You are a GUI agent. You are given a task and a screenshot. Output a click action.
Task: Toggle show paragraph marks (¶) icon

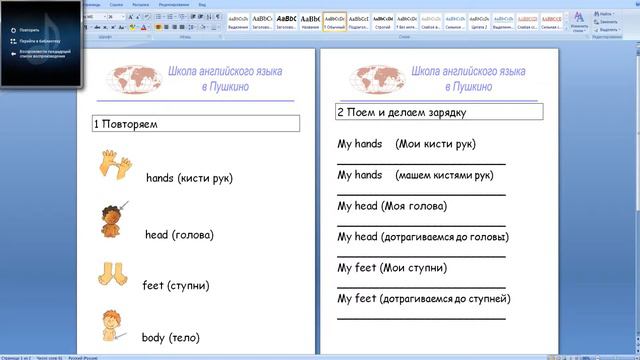click(218, 17)
